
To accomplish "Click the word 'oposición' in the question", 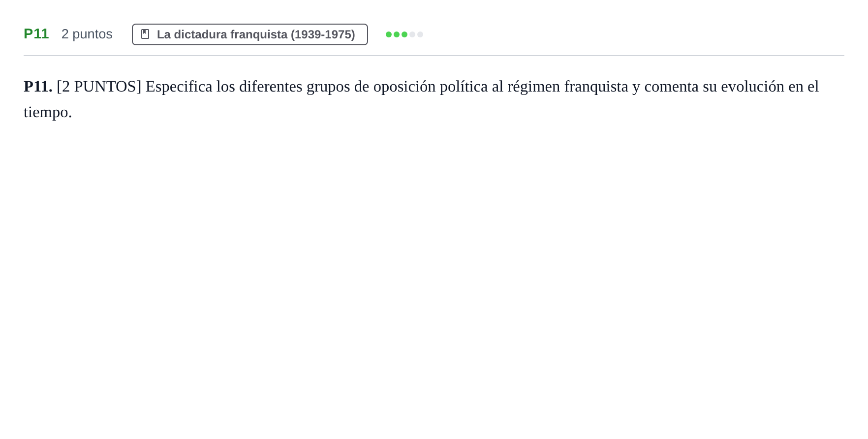I will (404, 87).
